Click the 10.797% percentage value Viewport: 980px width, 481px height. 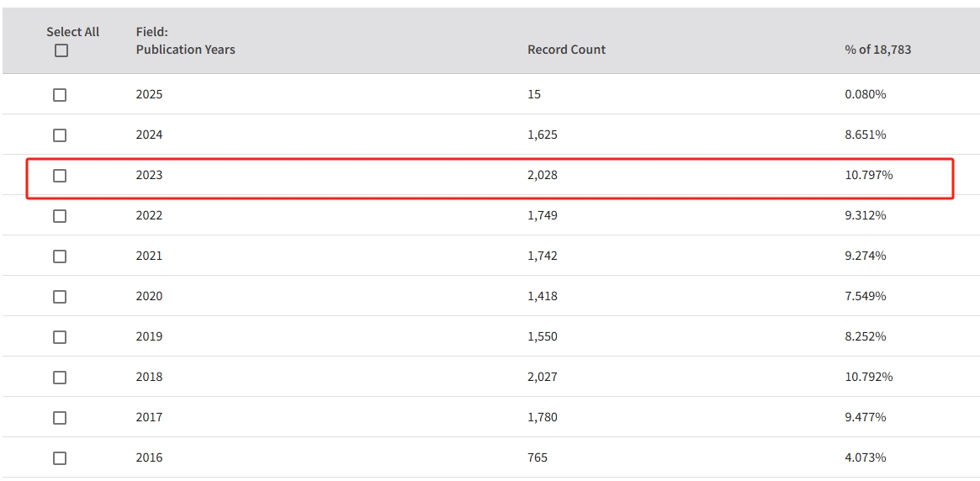point(868,176)
